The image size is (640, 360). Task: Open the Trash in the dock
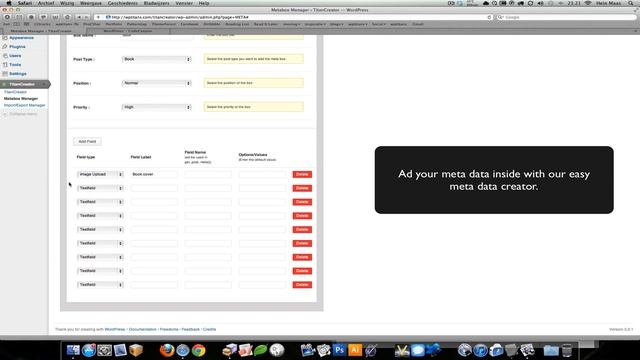point(567,350)
